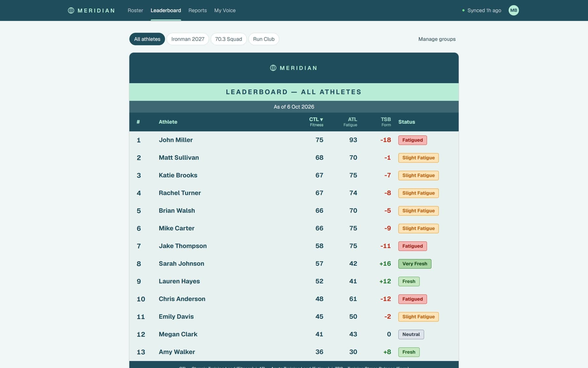Click the Neutral status badge
Image resolution: width=588 pixels, height=368 pixels.
pos(411,334)
